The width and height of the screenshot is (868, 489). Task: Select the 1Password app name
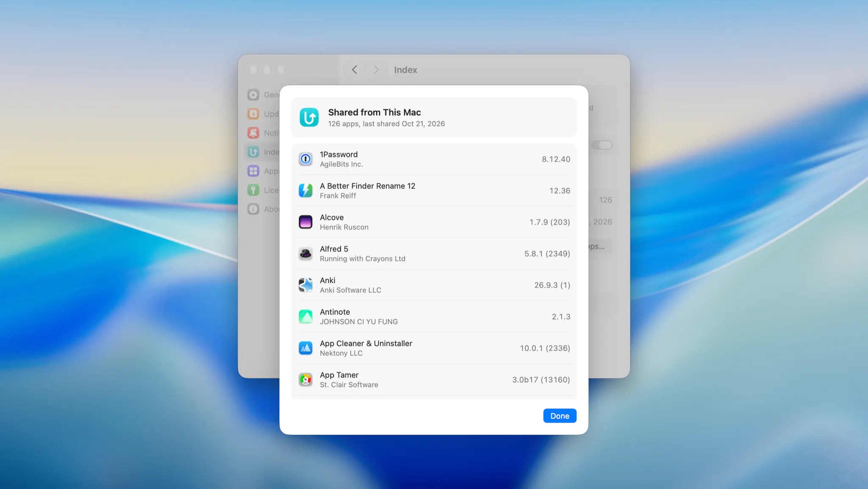pos(339,154)
